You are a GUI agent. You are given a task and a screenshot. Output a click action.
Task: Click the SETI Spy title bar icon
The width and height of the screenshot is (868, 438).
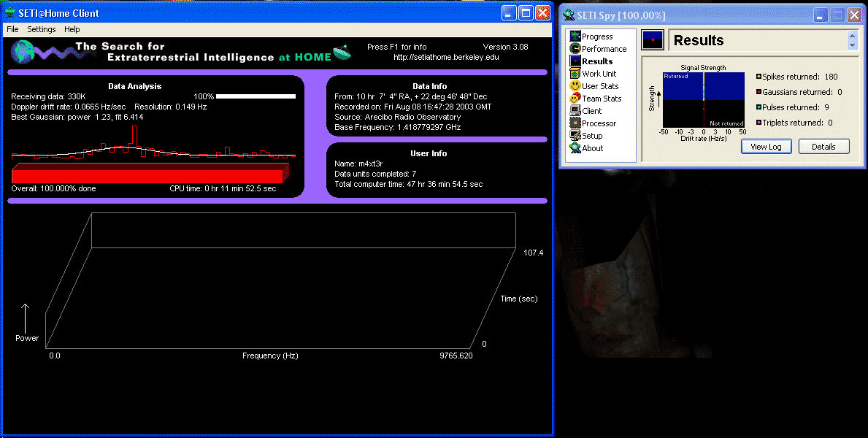tap(569, 15)
